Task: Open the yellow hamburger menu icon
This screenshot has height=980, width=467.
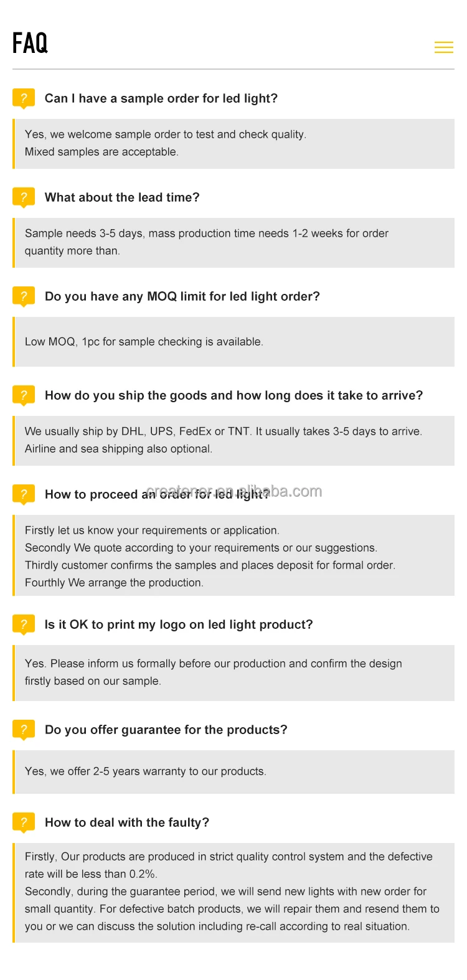Action: point(443,47)
